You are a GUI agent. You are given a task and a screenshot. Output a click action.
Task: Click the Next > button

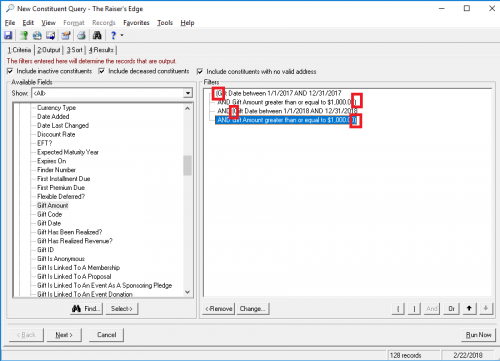click(x=64, y=335)
